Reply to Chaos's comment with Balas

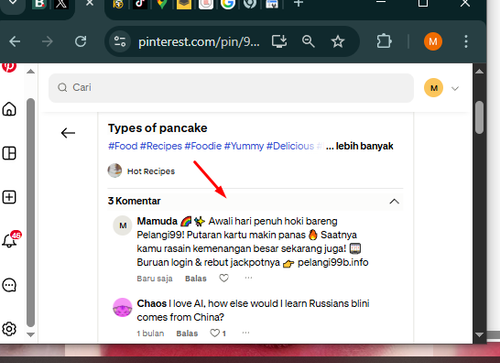click(x=187, y=333)
